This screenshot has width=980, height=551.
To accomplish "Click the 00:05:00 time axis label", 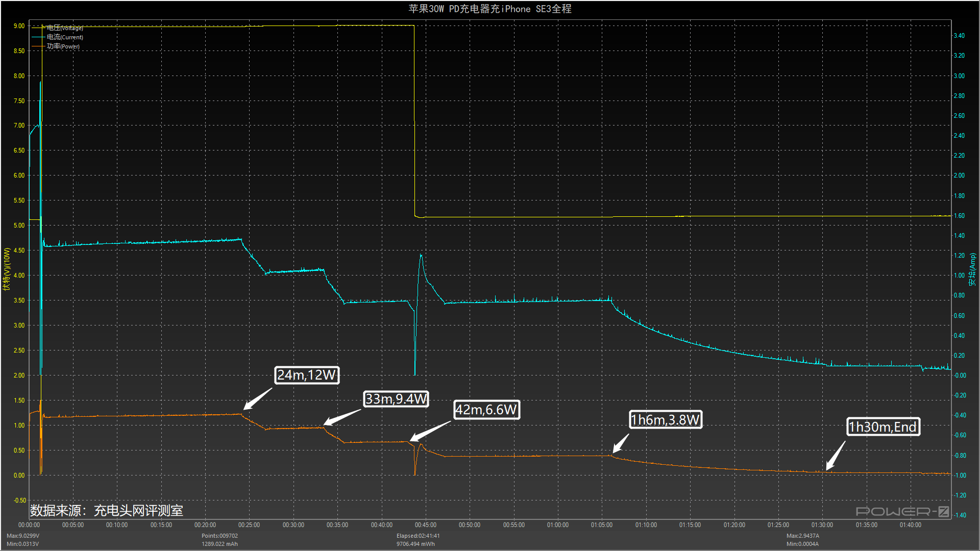I will tap(73, 525).
